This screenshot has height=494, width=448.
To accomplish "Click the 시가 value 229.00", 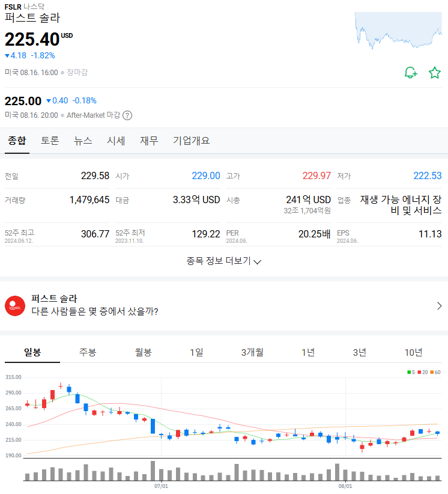I will click(206, 176).
